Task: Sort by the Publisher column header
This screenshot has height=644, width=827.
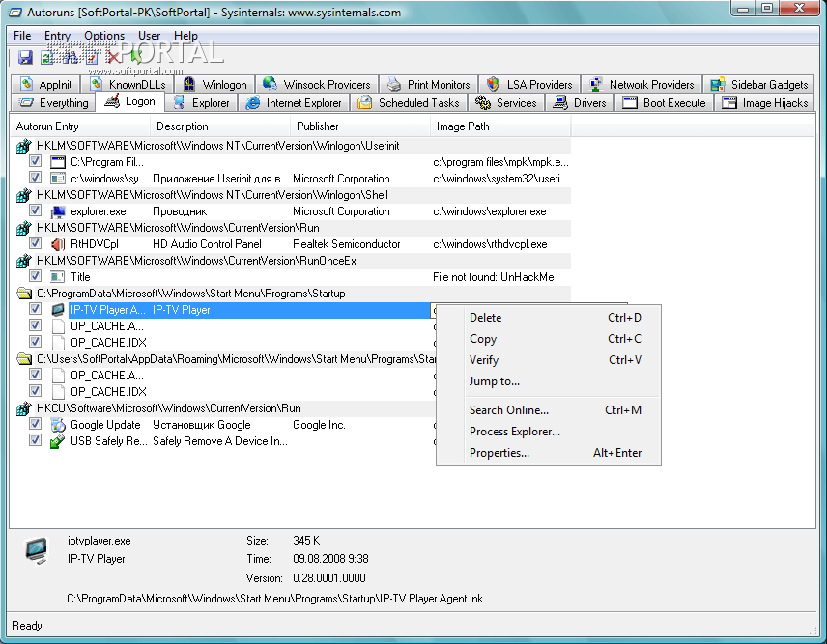Action: pyautogui.click(x=359, y=126)
